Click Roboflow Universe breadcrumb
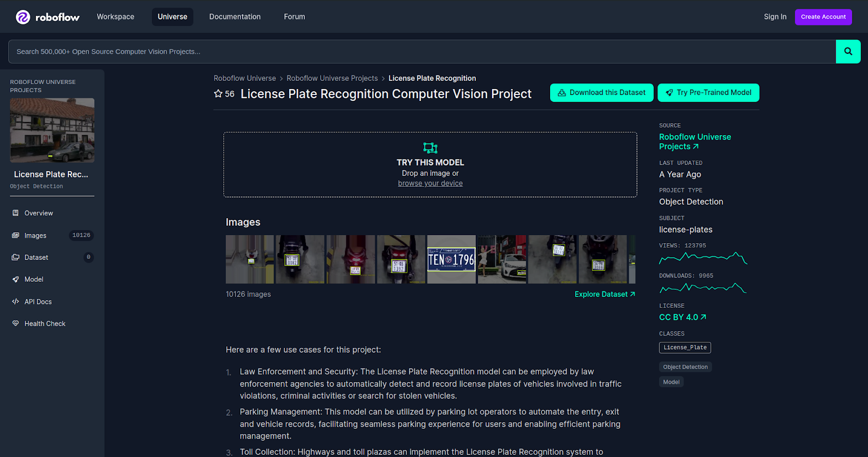The width and height of the screenshot is (868, 457). [x=245, y=78]
